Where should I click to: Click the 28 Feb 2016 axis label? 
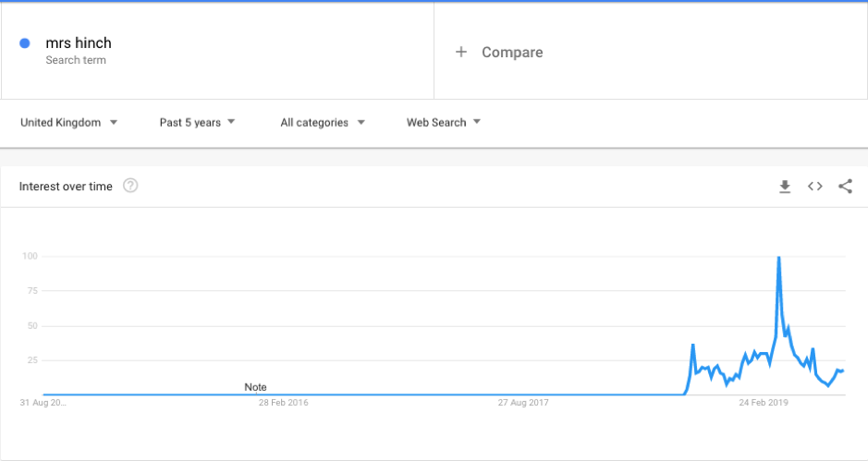(x=284, y=403)
